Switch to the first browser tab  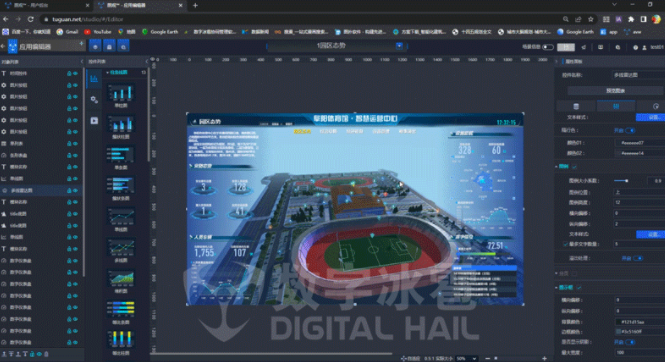(47, 6)
